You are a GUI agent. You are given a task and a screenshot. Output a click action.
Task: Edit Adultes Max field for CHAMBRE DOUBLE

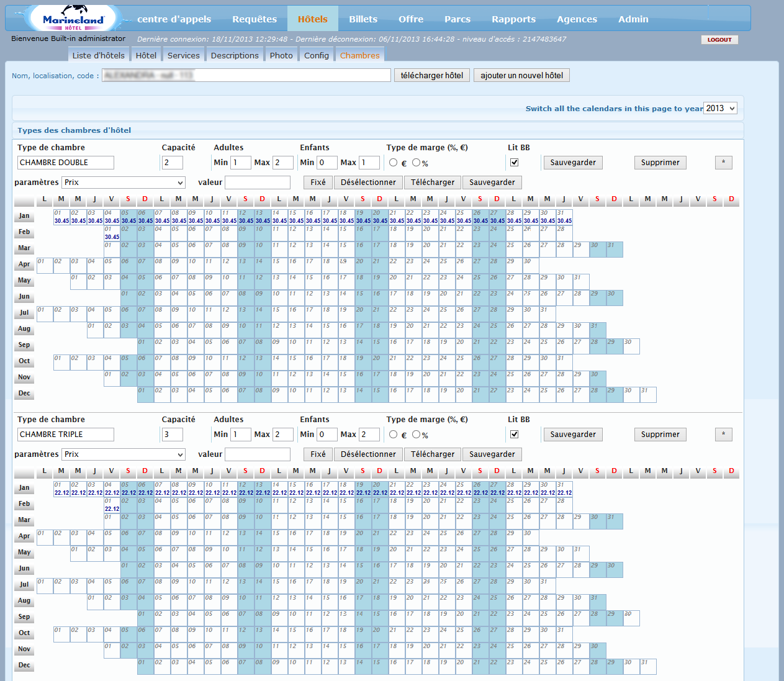pos(283,163)
